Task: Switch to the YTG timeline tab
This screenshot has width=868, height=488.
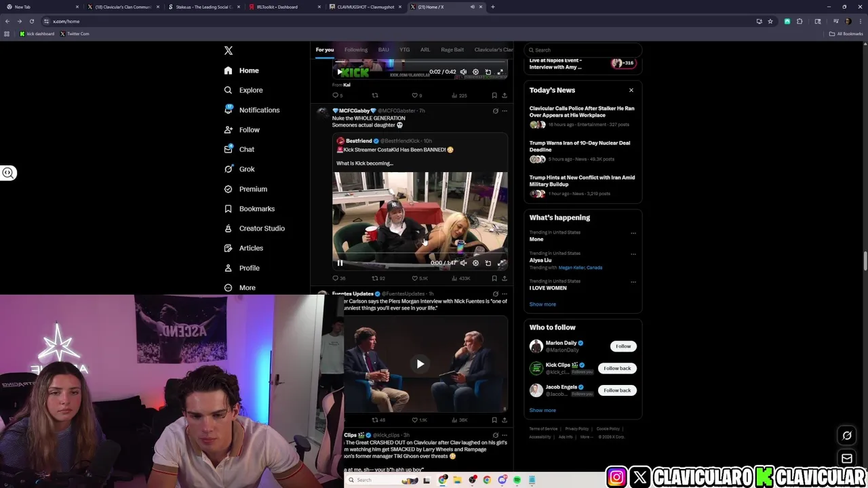Action: 404,49
